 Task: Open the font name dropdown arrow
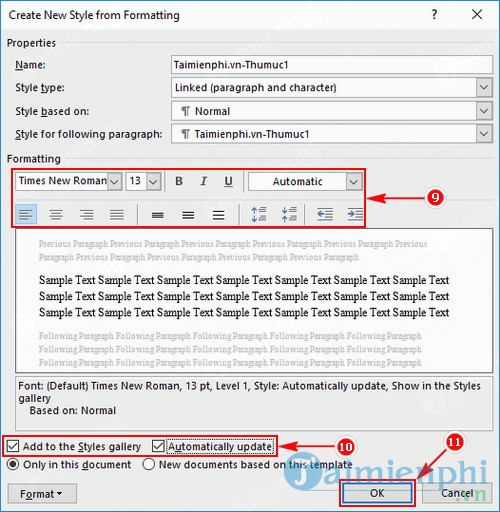point(114,182)
